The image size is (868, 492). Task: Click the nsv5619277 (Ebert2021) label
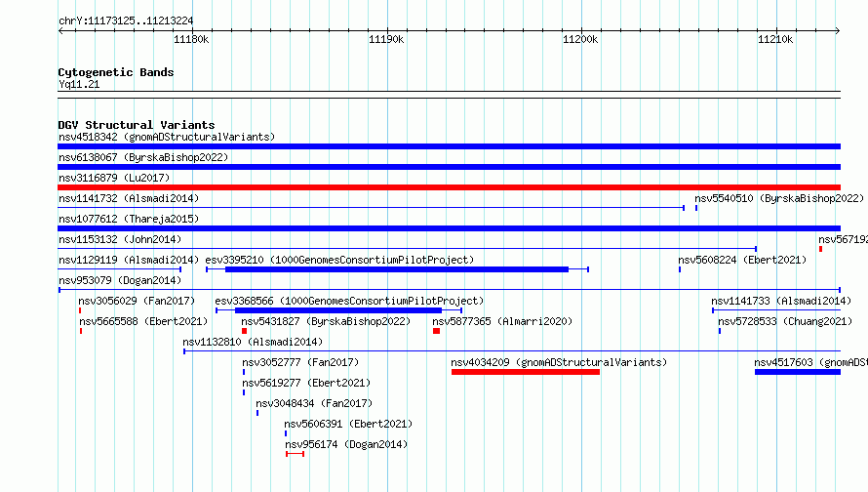point(306,383)
